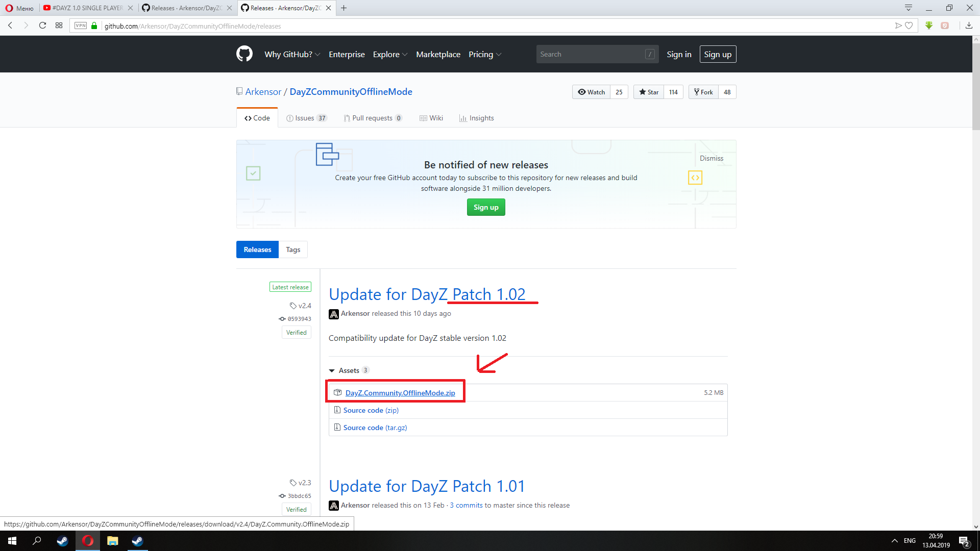
Task: Collapse the Assets section triangle
Action: click(332, 371)
